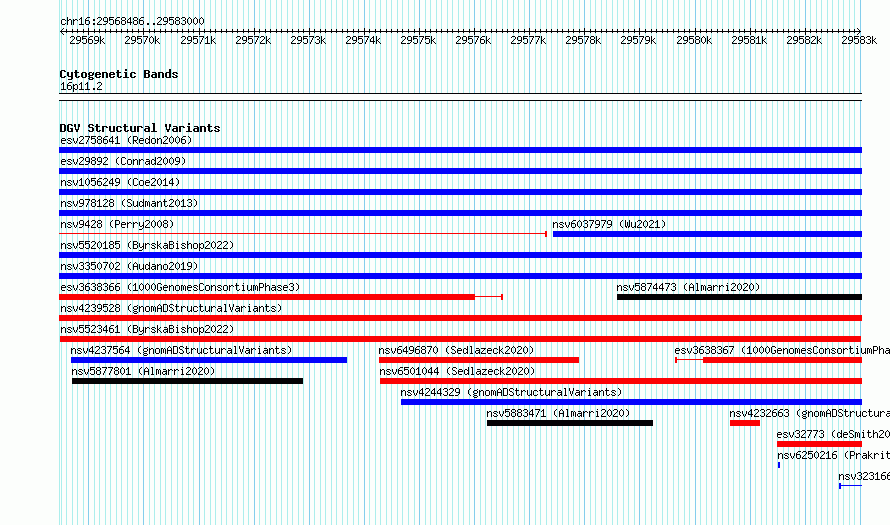The image size is (890, 525).
Task: Click the 29575k ruler tick label
Action: click(x=418, y=40)
